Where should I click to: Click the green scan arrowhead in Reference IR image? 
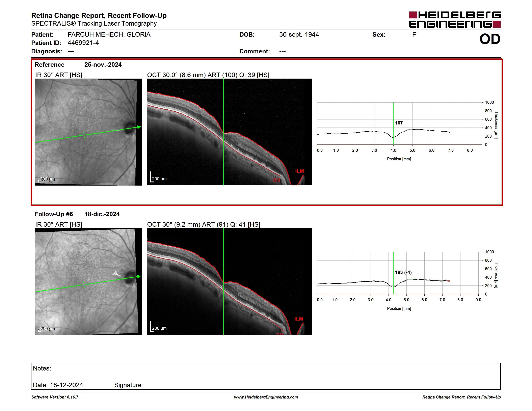[139, 127]
